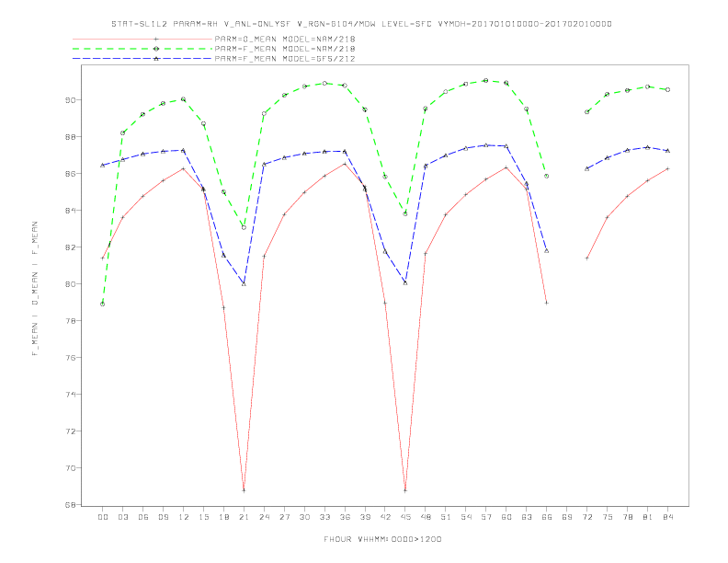Click y-axis tick label 68

[x=70, y=504]
